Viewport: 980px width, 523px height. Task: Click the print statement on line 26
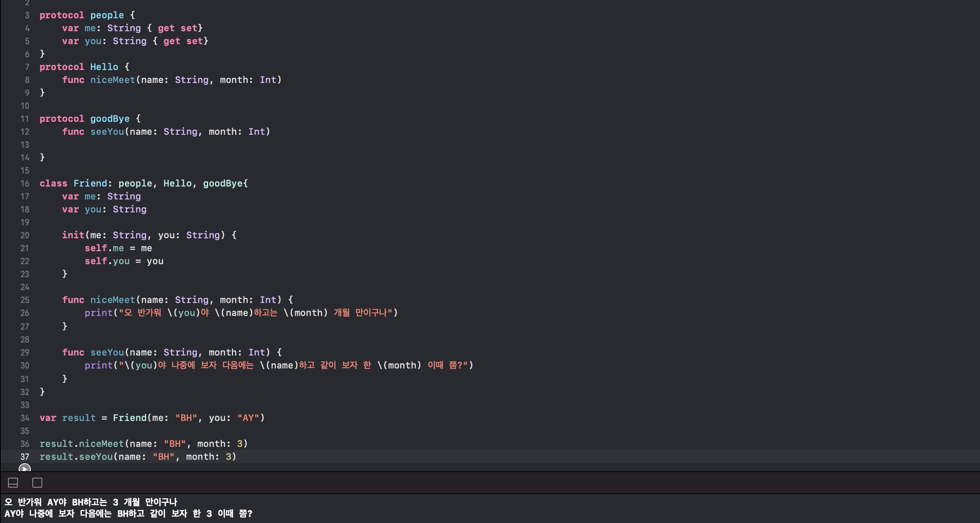tap(99, 313)
